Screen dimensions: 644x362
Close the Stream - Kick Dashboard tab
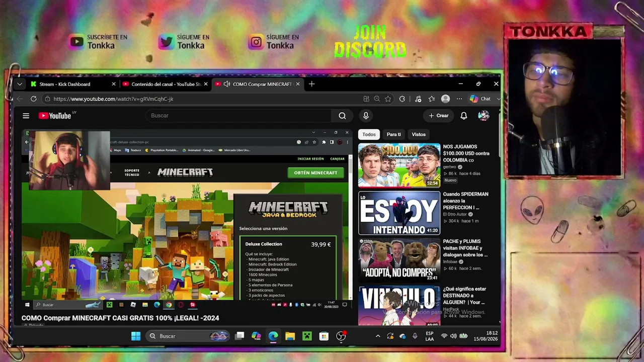pyautogui.click(x=114, y=84)
